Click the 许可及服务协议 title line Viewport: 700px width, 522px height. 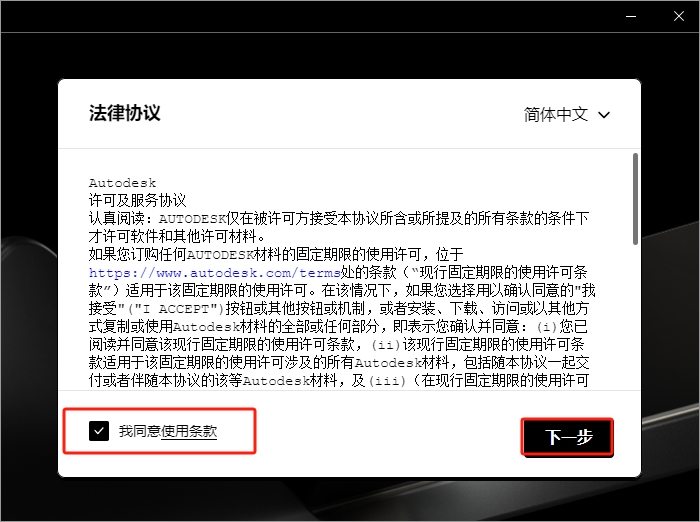[137, 200]
